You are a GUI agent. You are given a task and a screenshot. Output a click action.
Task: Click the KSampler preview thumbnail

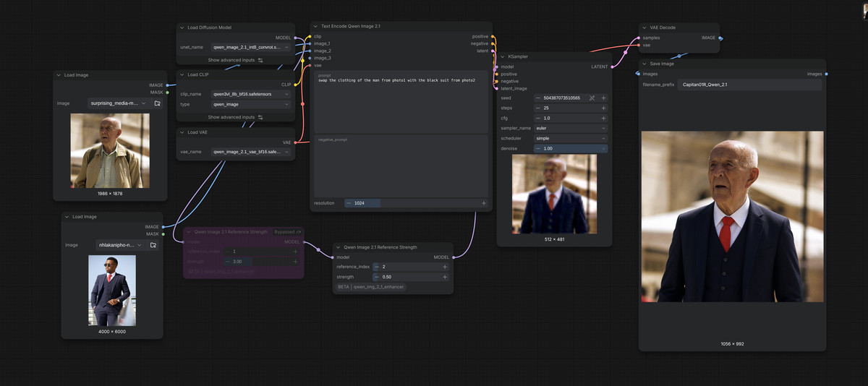coord(555,194)
